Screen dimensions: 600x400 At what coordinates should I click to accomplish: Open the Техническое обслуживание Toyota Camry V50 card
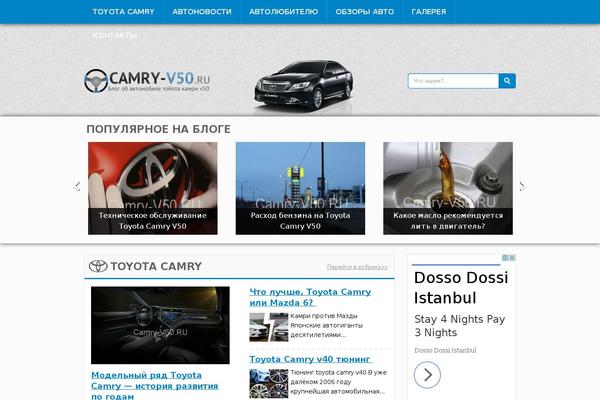click(x=153, y=188)
